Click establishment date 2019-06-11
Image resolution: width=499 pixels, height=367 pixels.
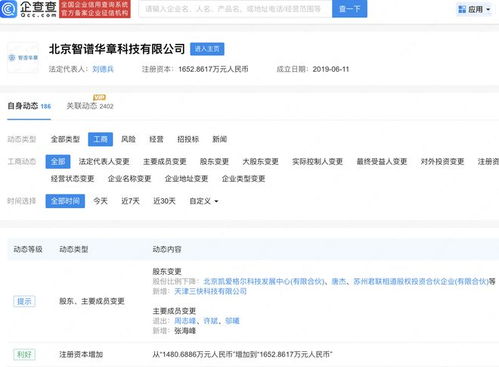tap(331, 69)
